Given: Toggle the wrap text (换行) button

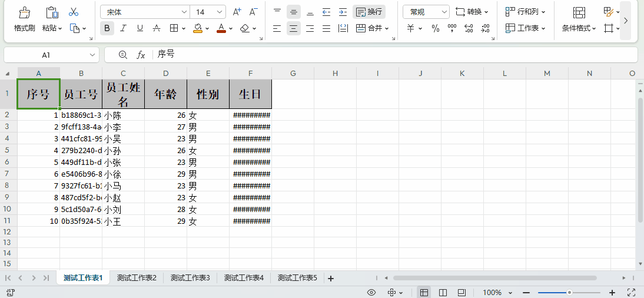Looking at the screenshot, I should 369,12.
